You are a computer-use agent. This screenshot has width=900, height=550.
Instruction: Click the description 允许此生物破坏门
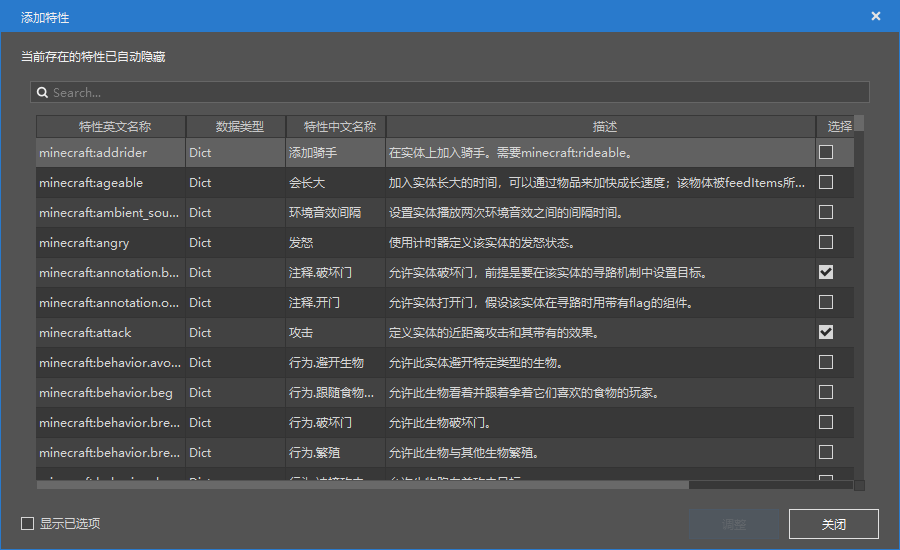point(601,423)
